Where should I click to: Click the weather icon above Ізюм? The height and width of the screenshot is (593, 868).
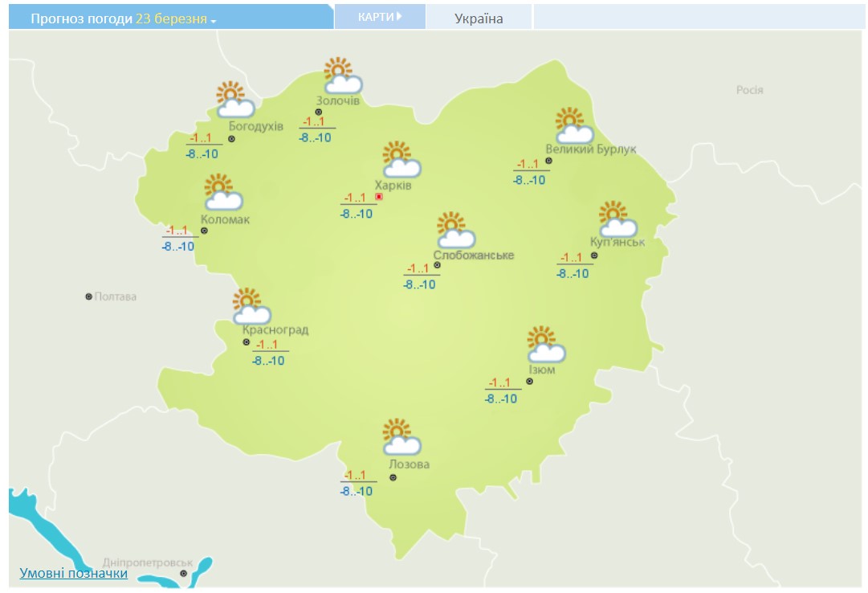[546, 344]
